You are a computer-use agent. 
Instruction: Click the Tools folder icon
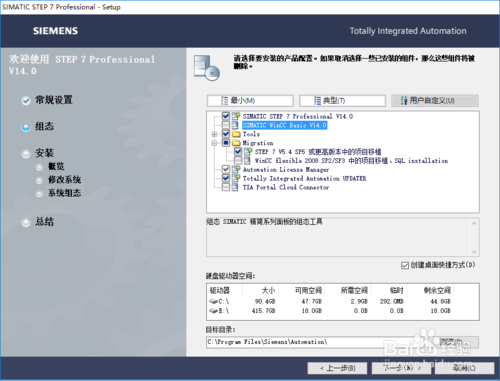pos(236,134)
